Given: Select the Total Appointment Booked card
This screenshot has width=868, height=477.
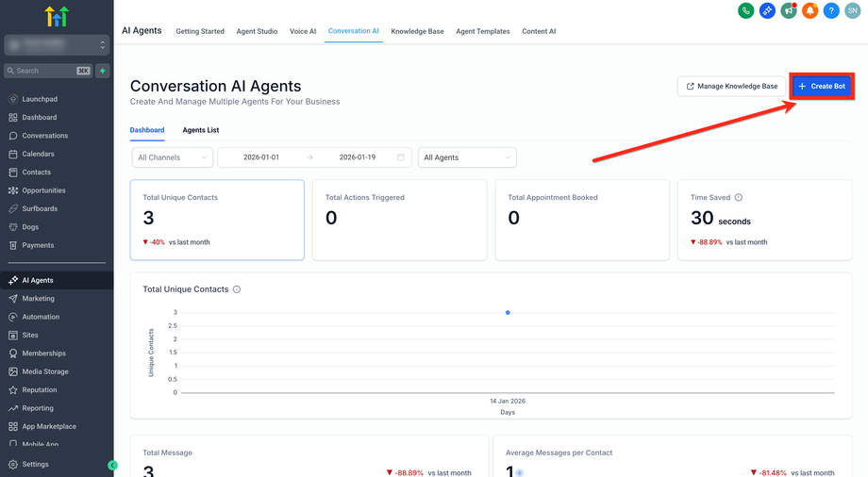Looking at the screenshot, I should 582,220.
